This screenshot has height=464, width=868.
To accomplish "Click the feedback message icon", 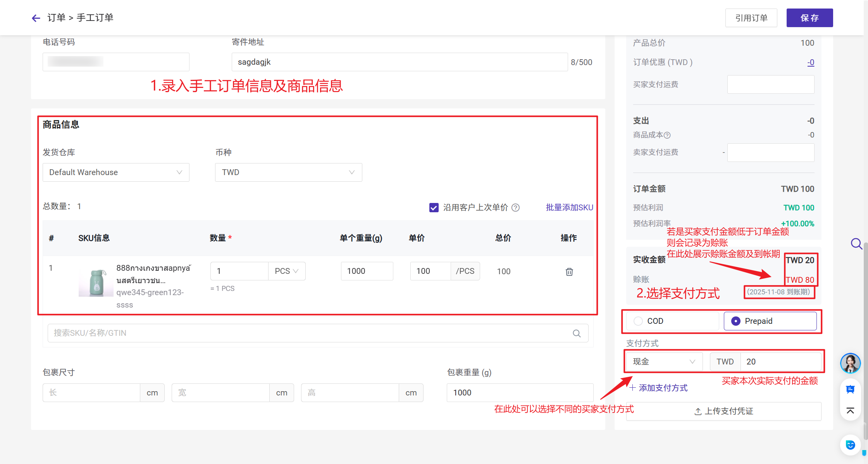I will click(x=850, y=390).
